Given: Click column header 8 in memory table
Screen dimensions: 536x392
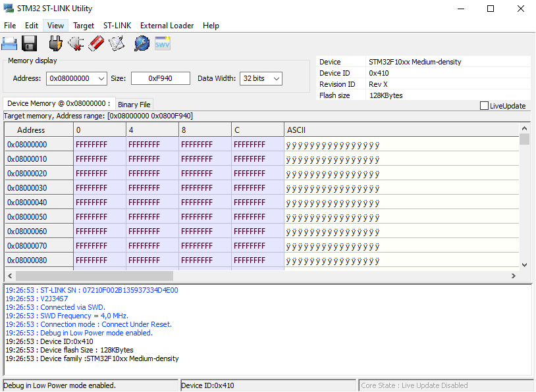Looking at the screenshot, I should [x=205, y=130].
